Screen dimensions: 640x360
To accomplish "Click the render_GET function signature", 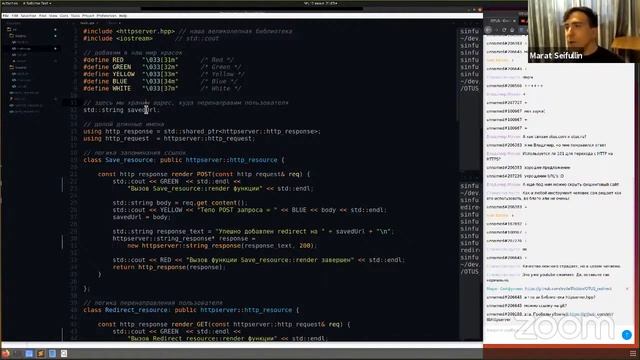I will [x=224, y=324].
